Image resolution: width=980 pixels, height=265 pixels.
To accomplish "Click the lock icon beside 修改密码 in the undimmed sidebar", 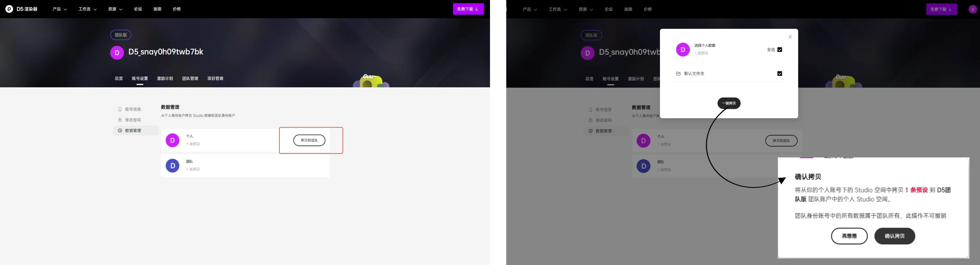I will point(120,120).
